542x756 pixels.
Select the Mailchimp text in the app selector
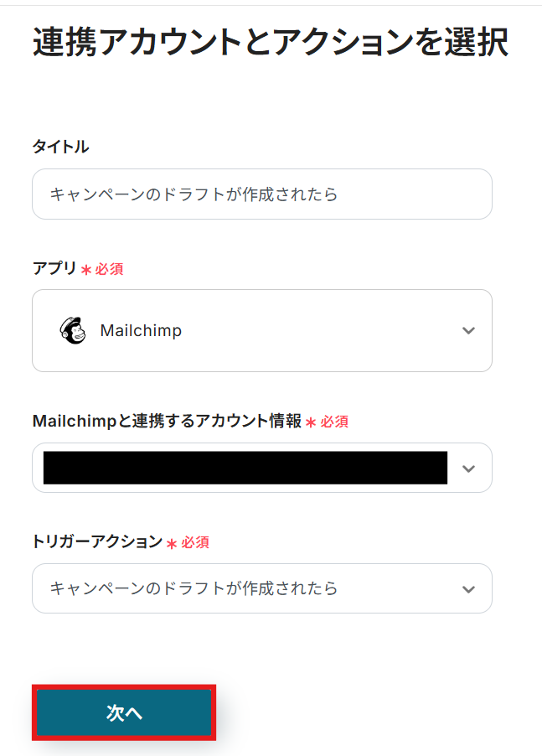tap(141, 330)
